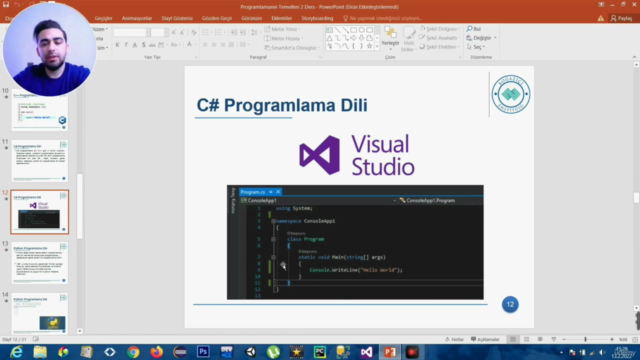Click the 'Ne yapmak istediğinizi söyleyin' search box
Screen dimensions: 640x360
pos(383,18)
